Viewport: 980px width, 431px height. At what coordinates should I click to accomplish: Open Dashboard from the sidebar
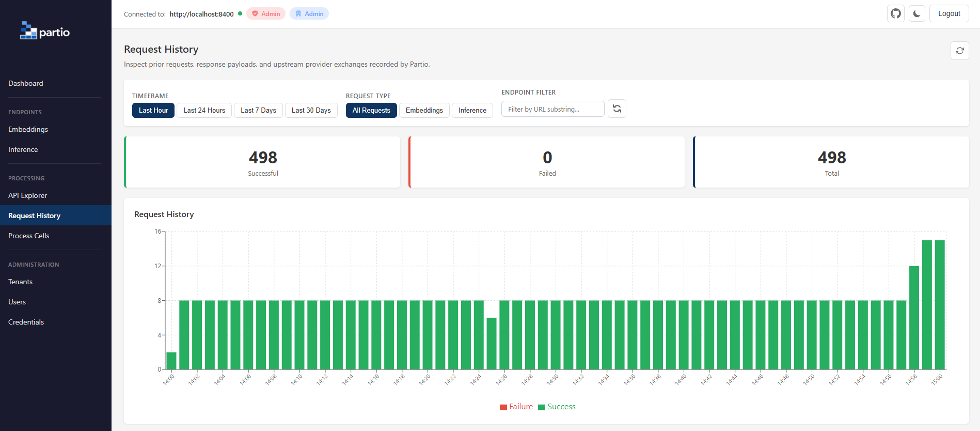point(56,83)
